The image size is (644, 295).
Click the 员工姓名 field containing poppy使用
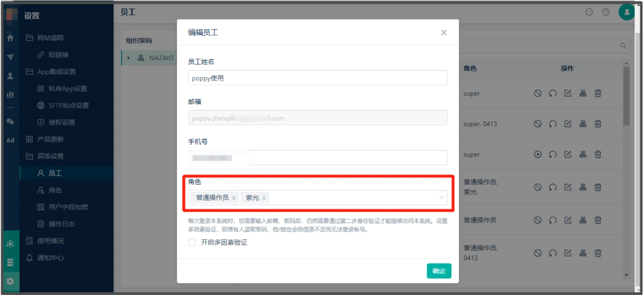318,78
